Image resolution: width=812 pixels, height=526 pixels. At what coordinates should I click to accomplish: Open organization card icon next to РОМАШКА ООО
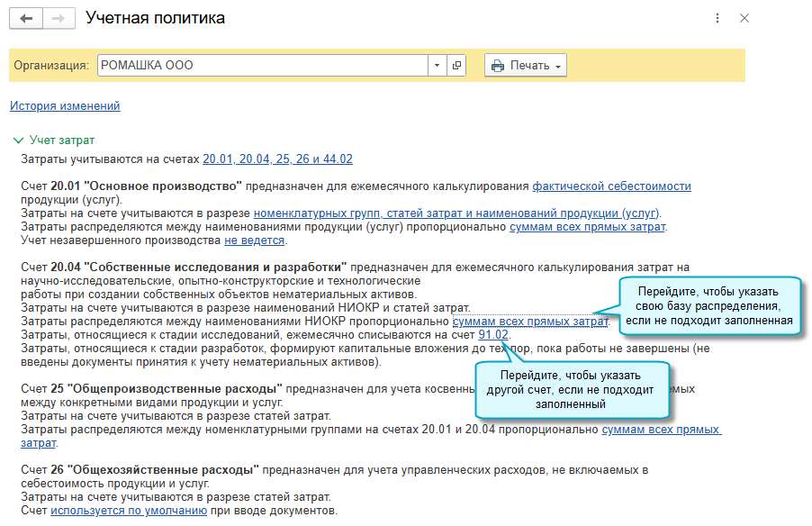click(456, 66)
